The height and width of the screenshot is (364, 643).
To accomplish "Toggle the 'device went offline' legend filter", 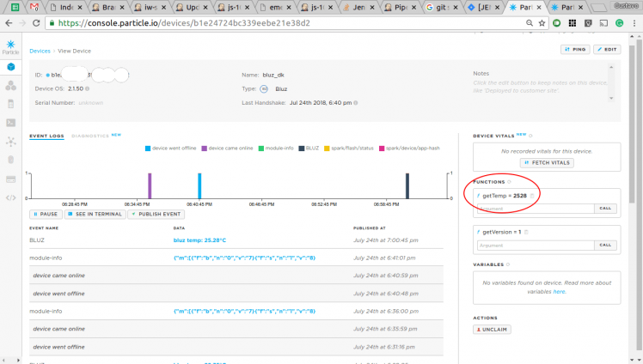I will (172, 149).
